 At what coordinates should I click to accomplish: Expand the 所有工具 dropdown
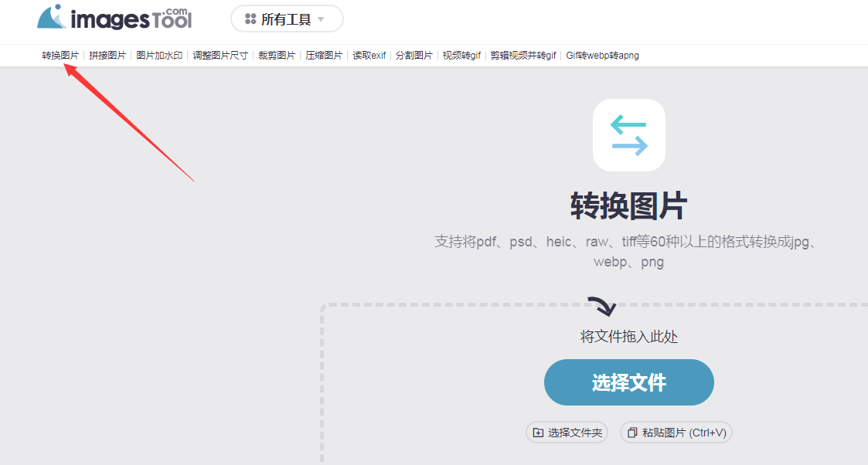pyautogui.click(x=287, y=19)
